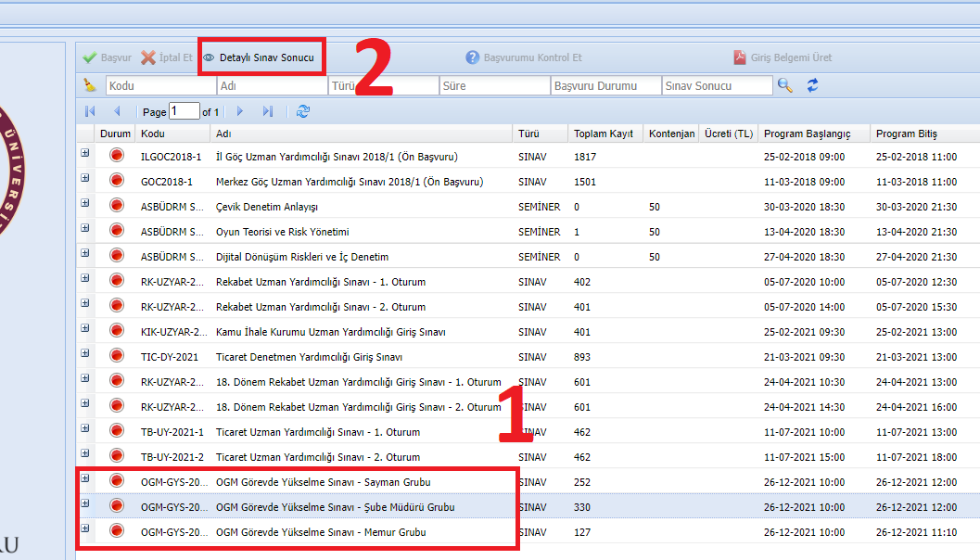
Task: Focus the Süre filter field
Action: (495, 85)
